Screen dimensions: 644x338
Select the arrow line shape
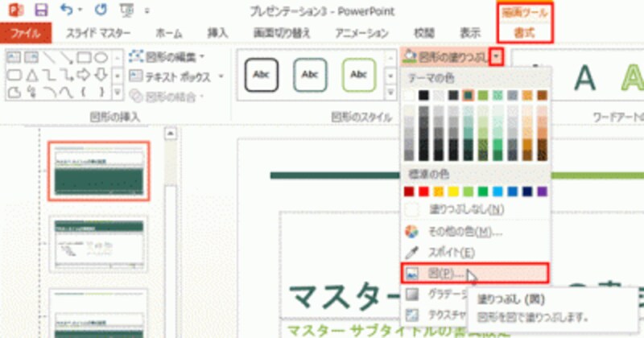click(x=66, y=57)
